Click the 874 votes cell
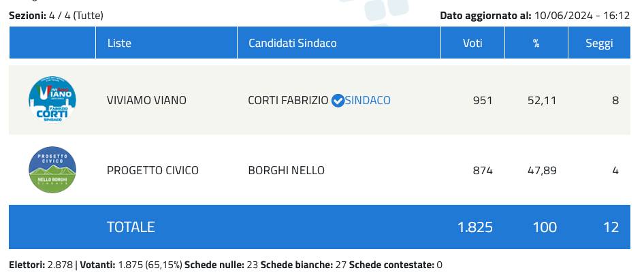The image size is (644, 279). [482, 170]
